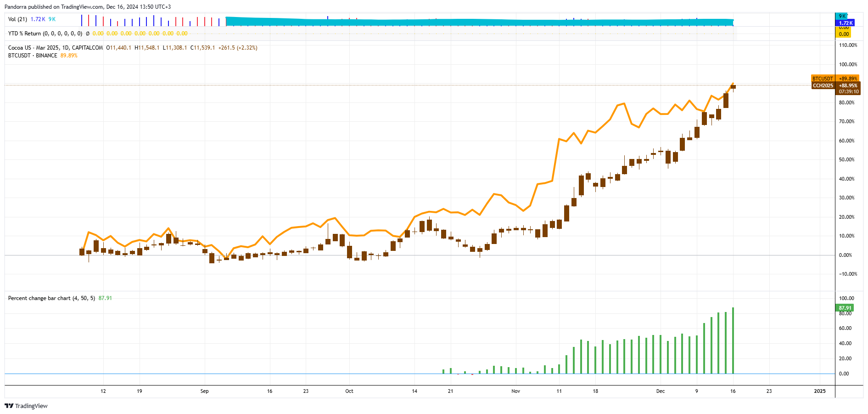This screenshot has height=414, width=868.
Task: Click the latest cocoa candlestick at chart's right edge
Action: 733,86
